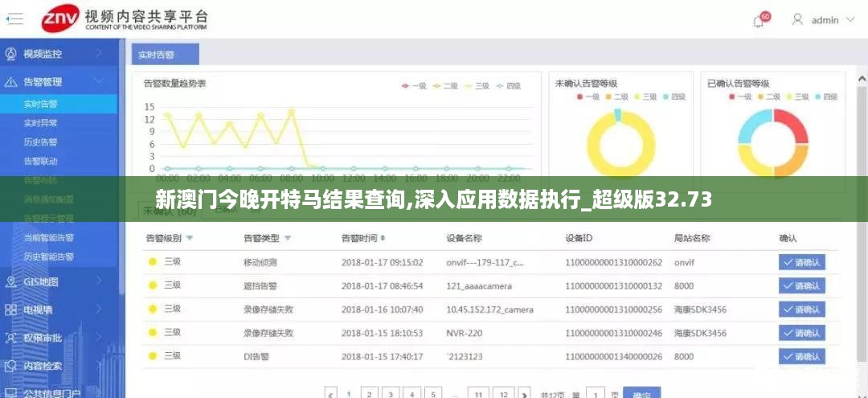Toggle 二级 legend in the 未确认告警等级 chart
The width and height of the screenshot is (868, 398).
(x=614, y=96)
